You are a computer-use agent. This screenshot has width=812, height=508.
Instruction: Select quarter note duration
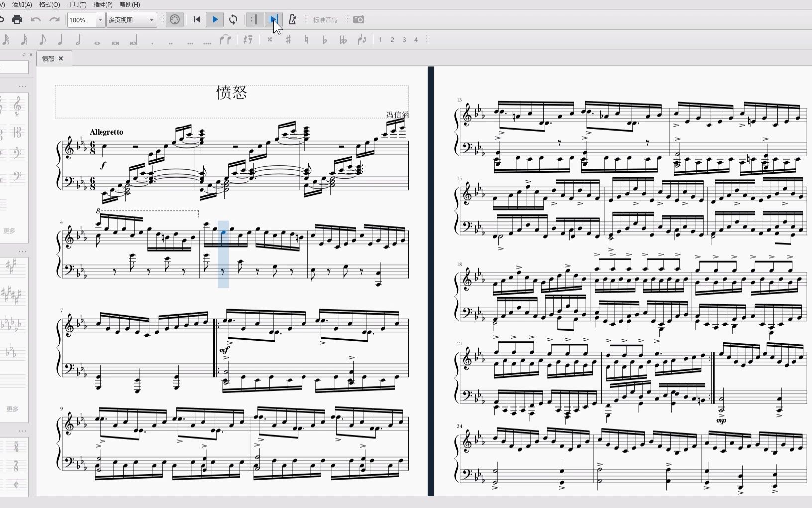pyautogui.click(x=60, y=40)
